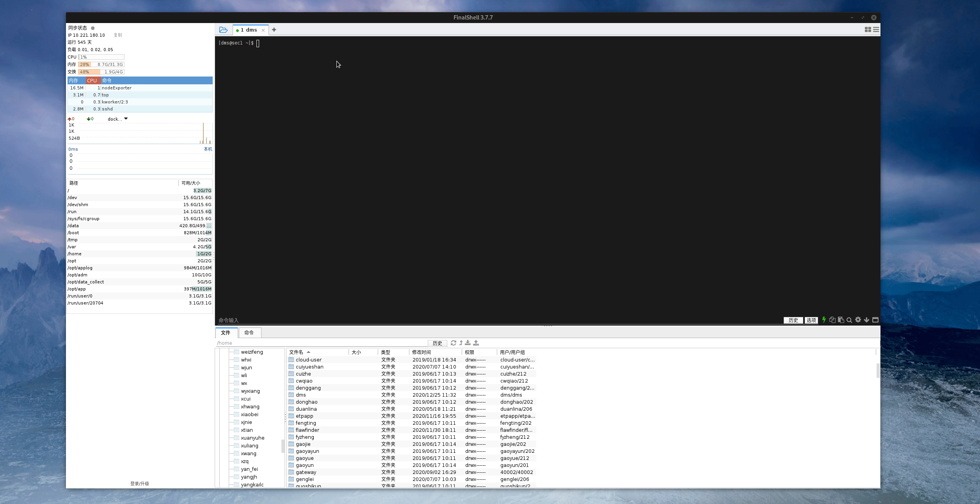Viewport: 980px width, 504px height.
Task: Click 复制 to copy the IP address
Action: pyautogui.click(x=118, y=35)
